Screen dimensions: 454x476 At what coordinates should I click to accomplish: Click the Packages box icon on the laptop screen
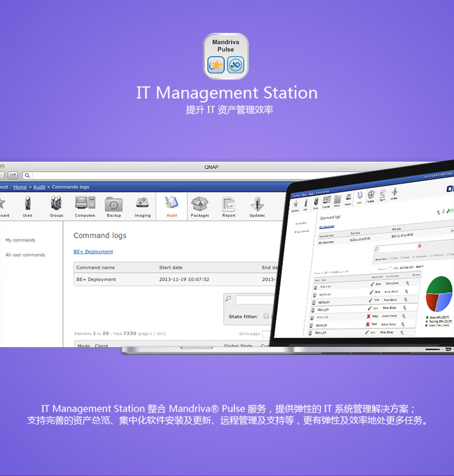coord(370,196)
